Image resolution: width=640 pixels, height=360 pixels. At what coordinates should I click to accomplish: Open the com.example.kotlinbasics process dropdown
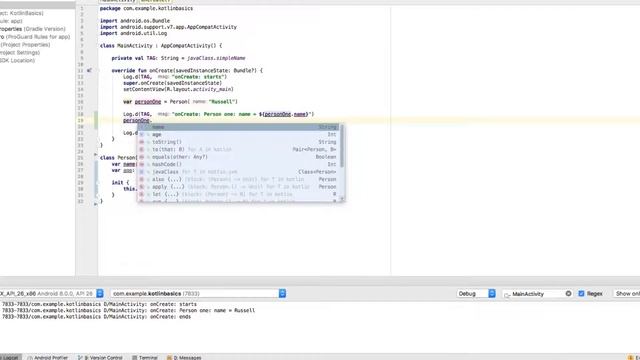point(198,293)
